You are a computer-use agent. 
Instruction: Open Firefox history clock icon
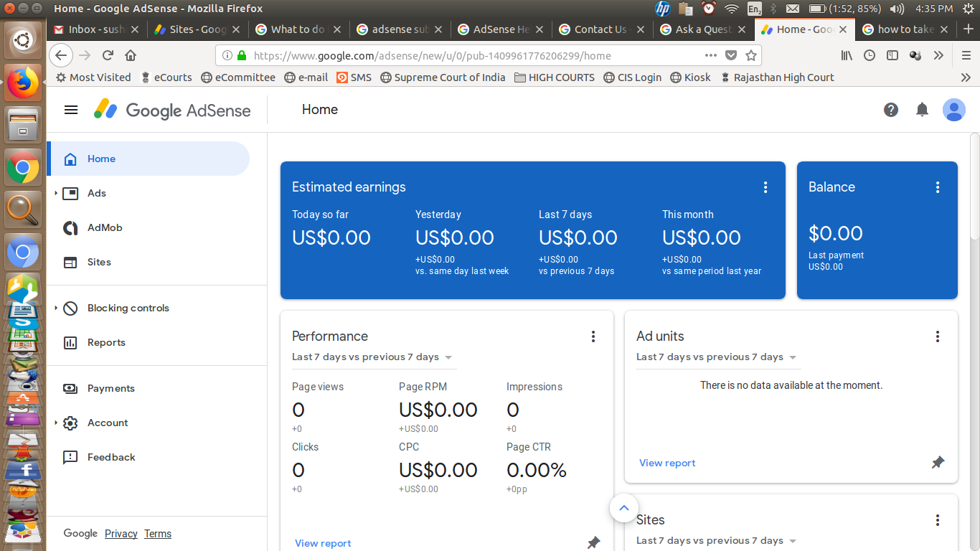pos(870,55)
